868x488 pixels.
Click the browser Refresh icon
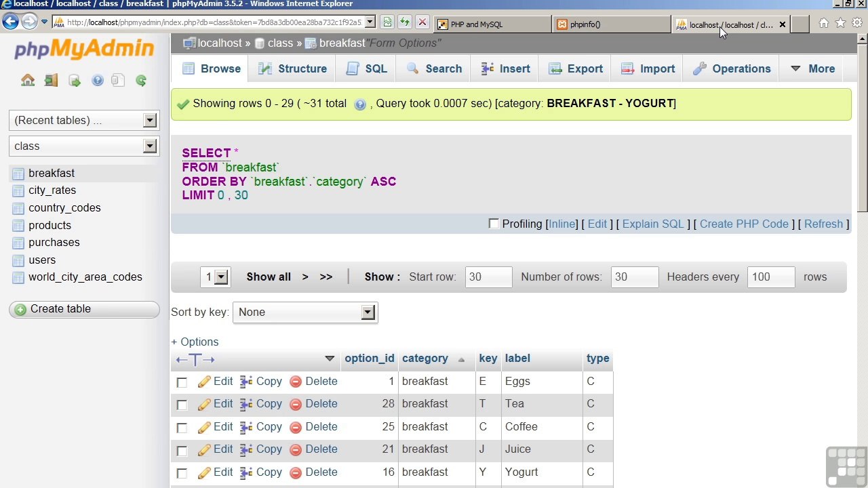pos(405,22)
